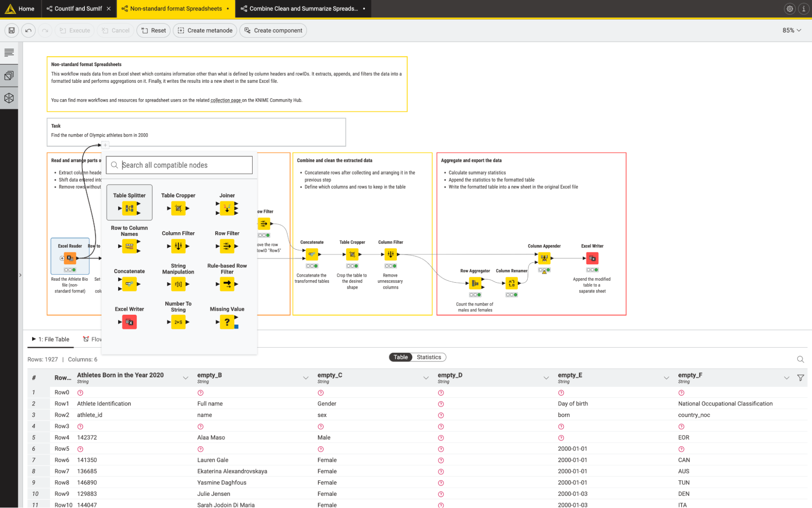Add the Table Splitter node

129,203
